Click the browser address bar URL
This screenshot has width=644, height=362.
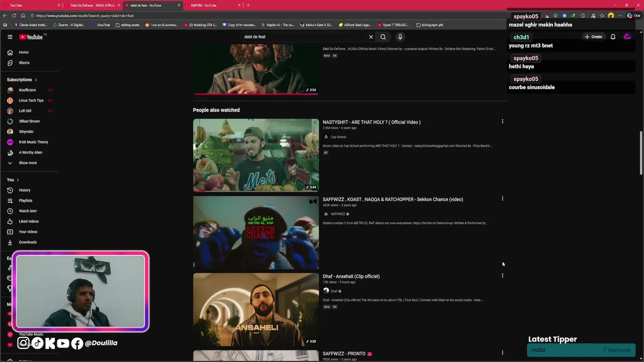[x=85, y=16]
